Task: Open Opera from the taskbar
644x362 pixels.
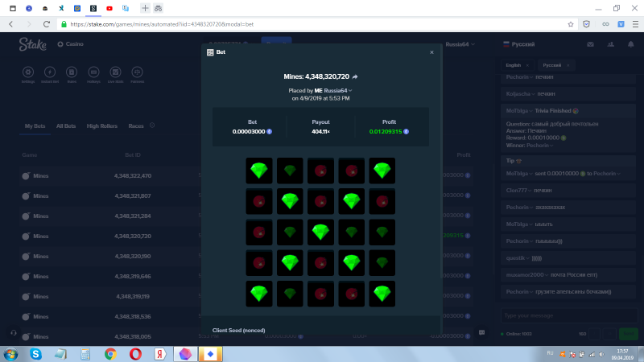Action: [135, 354]
